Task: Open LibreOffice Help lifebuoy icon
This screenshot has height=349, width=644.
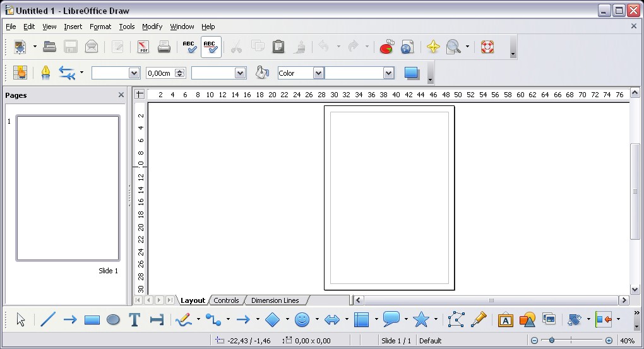Action: click(x=487, y=47)
